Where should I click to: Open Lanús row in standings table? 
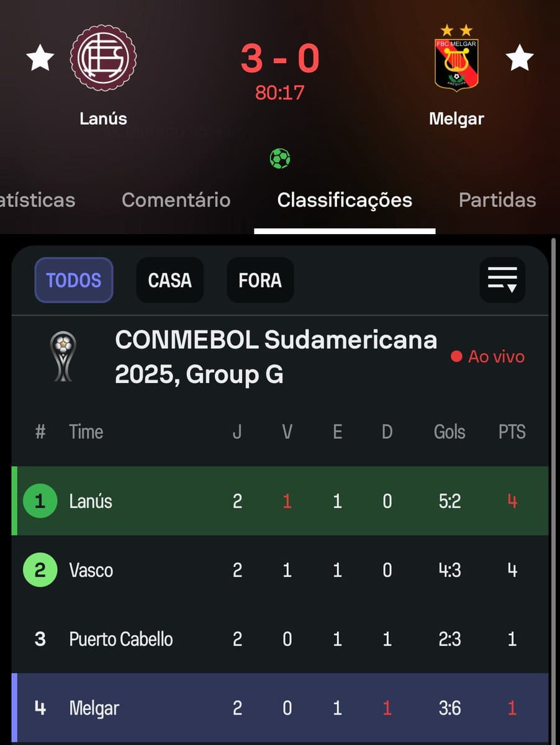pyautogui.click(x=280, y=501)
